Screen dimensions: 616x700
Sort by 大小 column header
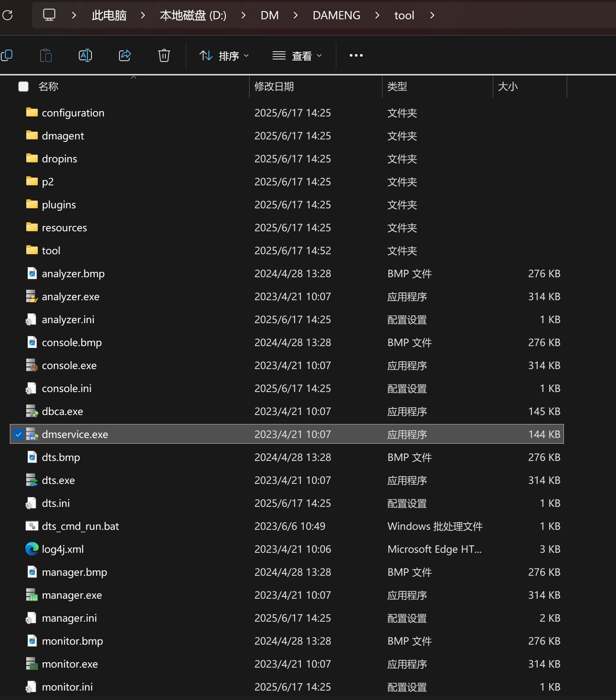508,87
